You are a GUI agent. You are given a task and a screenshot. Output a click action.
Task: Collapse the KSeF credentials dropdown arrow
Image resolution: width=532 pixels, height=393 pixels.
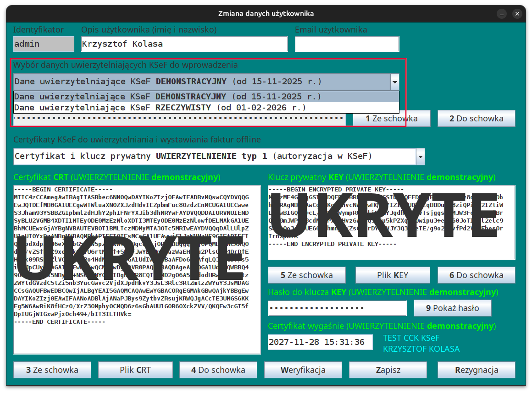tap(394, 82)
